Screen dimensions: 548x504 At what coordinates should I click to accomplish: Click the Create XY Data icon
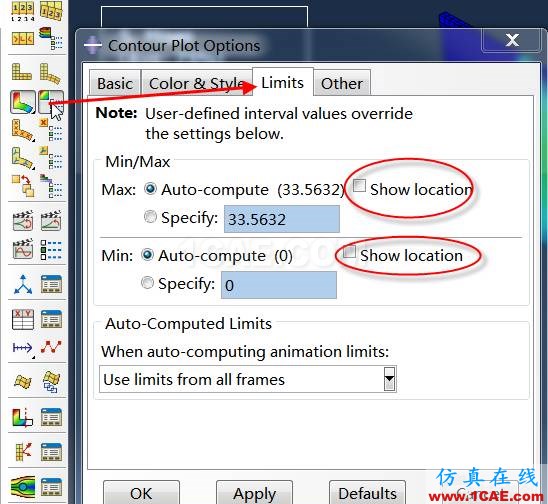23,319
